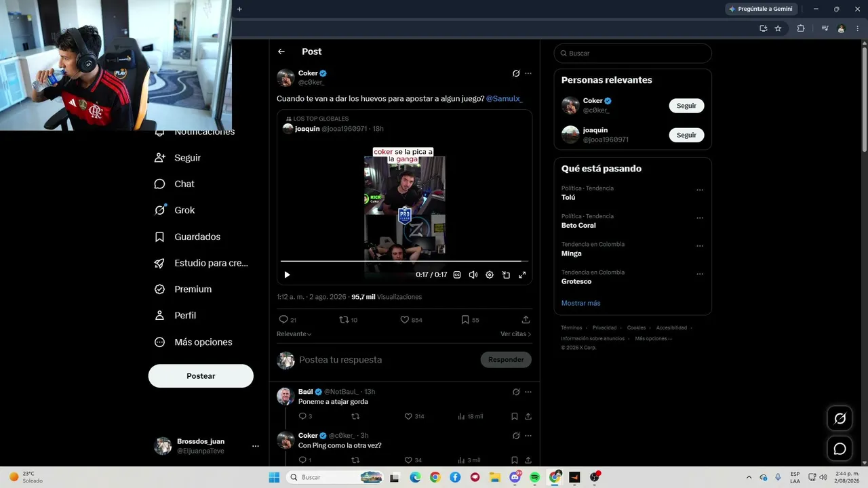
Task: Show hidden system tray icons
Action: pyautogui.click(x=749, y=477)
